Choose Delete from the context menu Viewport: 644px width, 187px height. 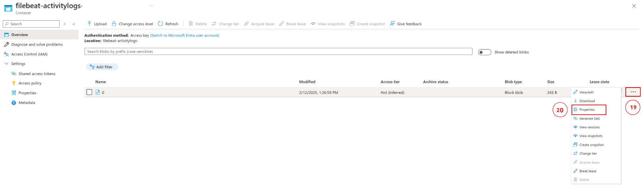tap(596, 180)
